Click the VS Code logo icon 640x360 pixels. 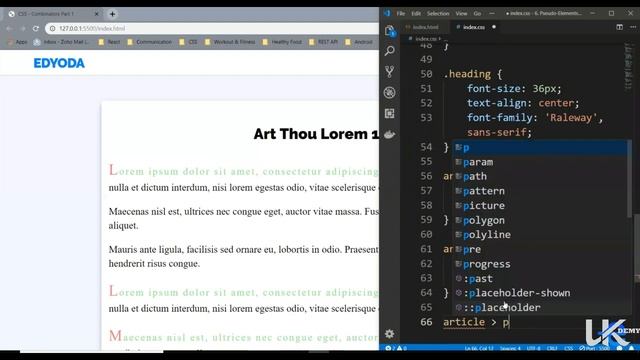tap(387, 13)
